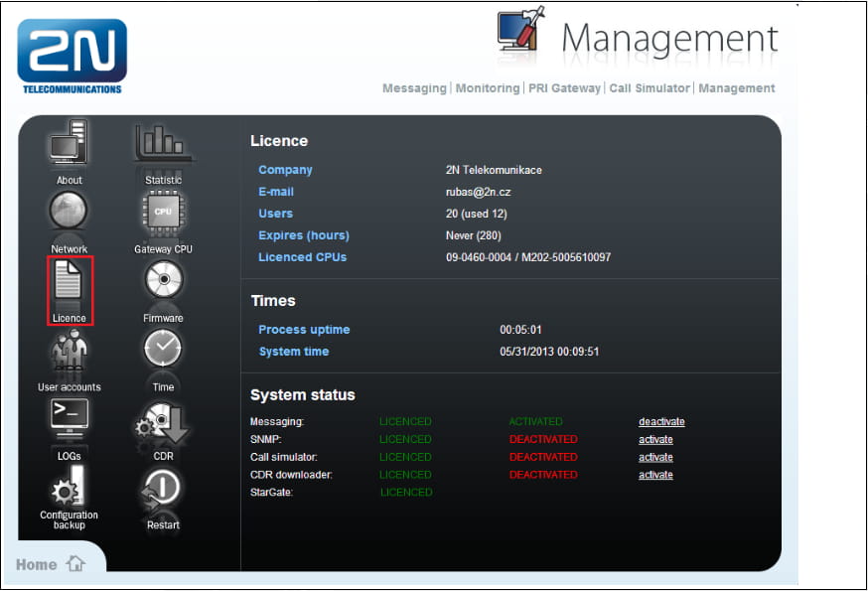Deactivate the Messaging service

661,421
